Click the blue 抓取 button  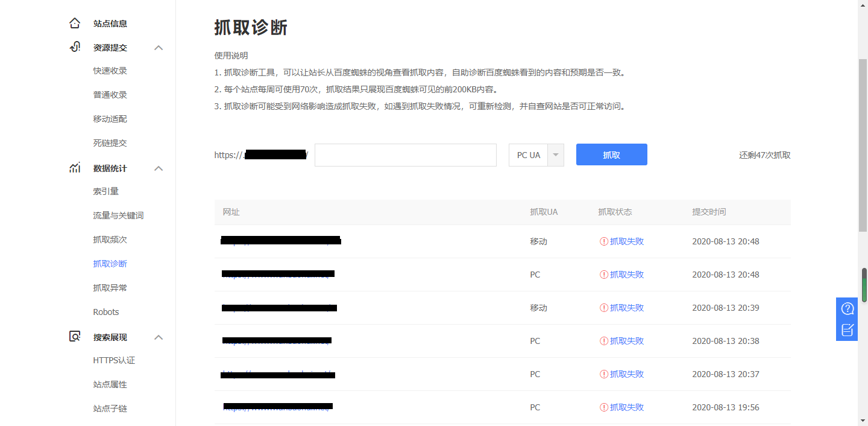pos(612,154)
